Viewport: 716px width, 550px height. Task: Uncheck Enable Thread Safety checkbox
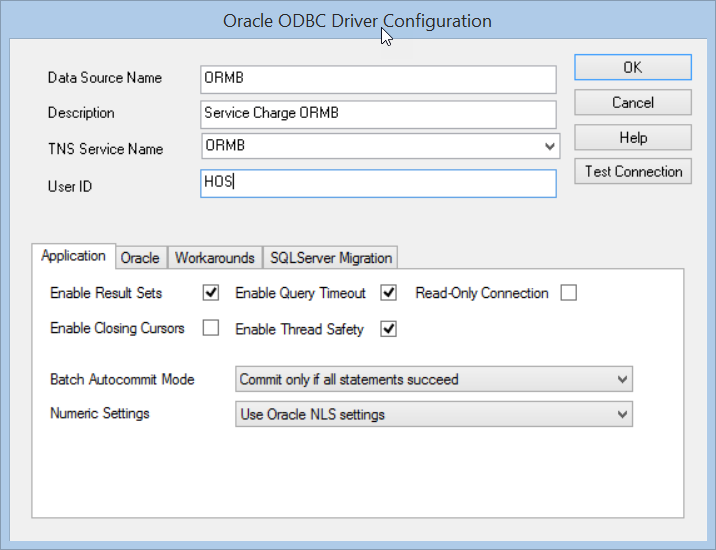[x=389, y=328]
